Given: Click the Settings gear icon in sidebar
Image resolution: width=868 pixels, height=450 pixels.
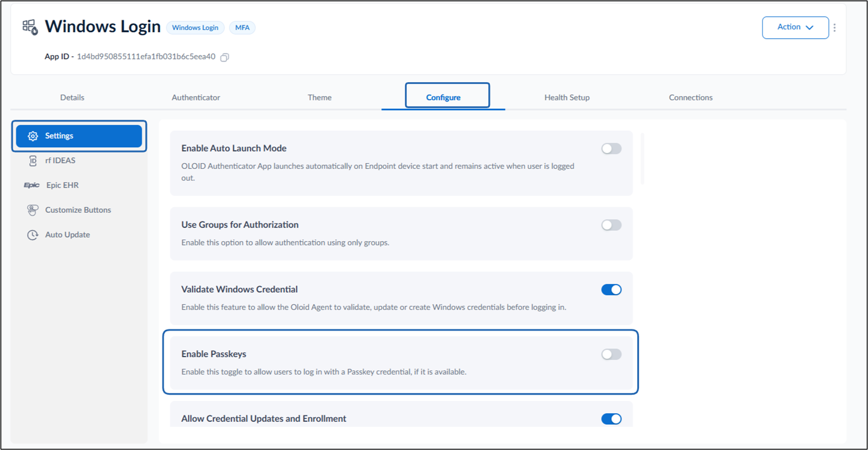Looking at the screenshot, I should click(33, 136).
